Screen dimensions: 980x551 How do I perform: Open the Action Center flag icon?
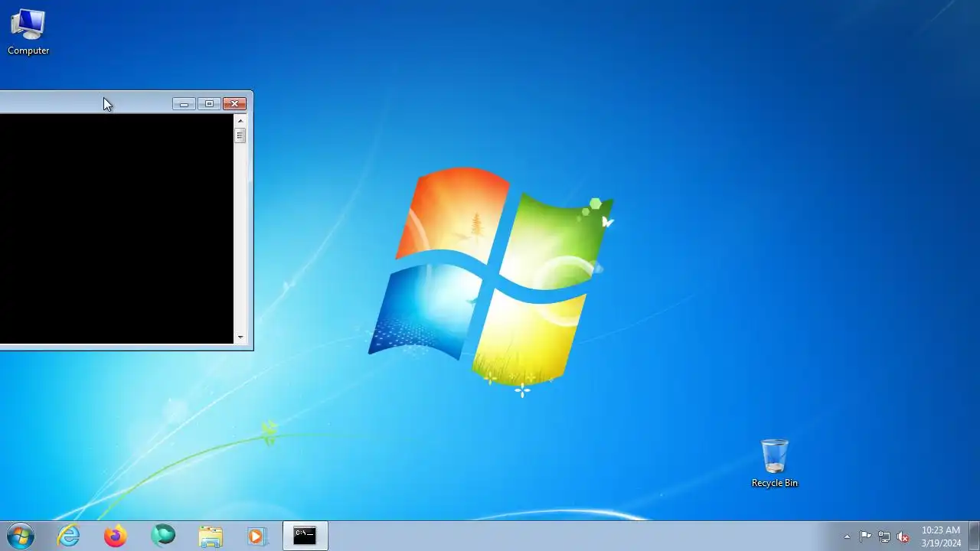[865, 536]
